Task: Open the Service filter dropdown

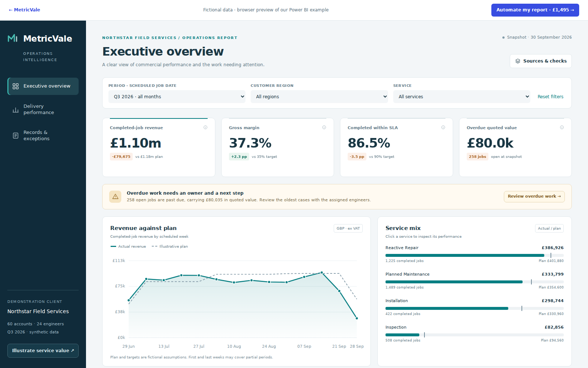Action: click(x=462, y=96)
